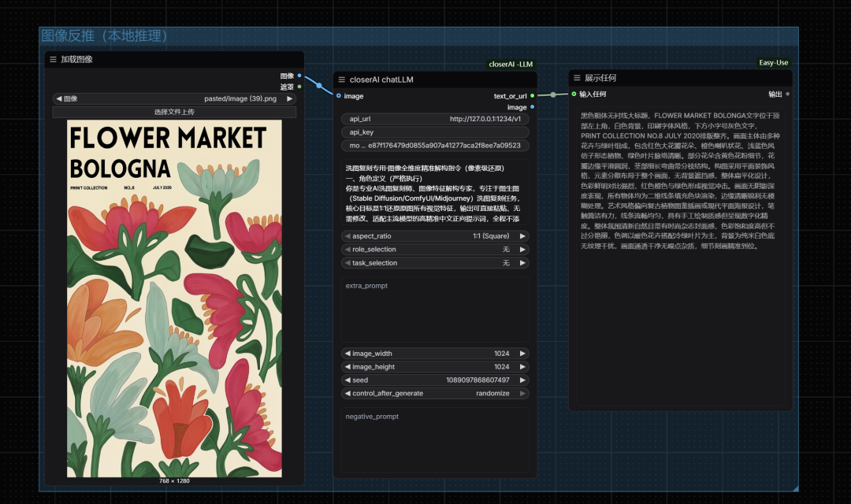Click the 选择文件上传 upload button

coord(174,112)
